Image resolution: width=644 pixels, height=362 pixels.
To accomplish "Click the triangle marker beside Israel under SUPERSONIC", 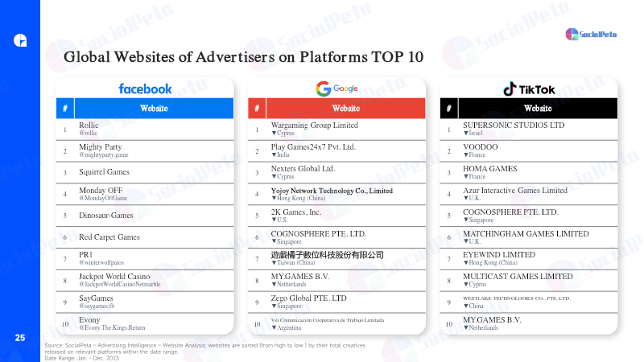I will click(466, 134).
